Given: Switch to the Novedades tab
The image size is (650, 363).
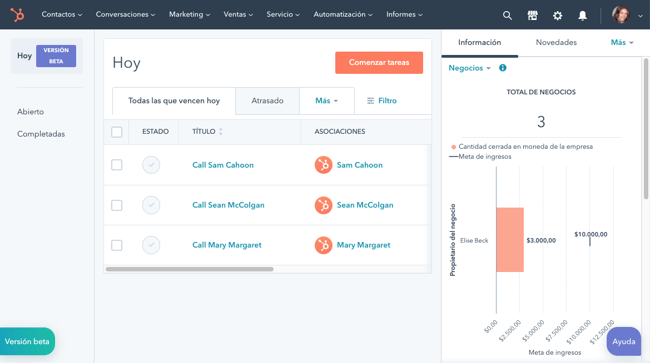Looking at the screenshot, I should tap(556, 42).
